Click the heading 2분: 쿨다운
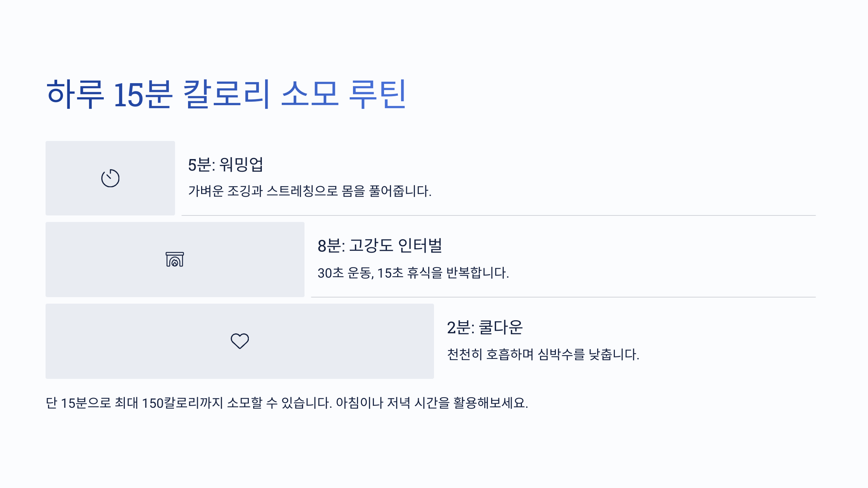 (x=485, y=328)
